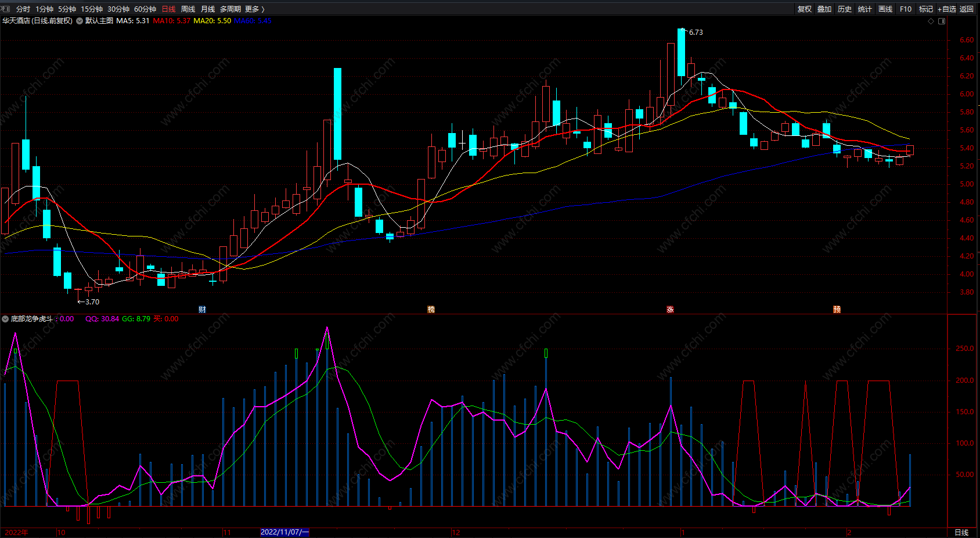Open the 默认主图 indicator dropdown arrow
The image size is (980, 538).
tap(80, 21)
